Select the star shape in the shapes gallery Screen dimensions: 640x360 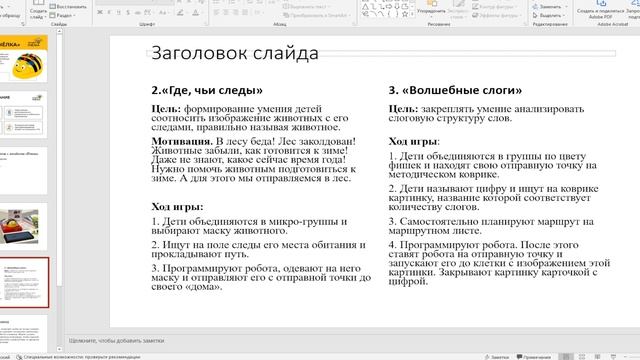[x=404, y=14]
